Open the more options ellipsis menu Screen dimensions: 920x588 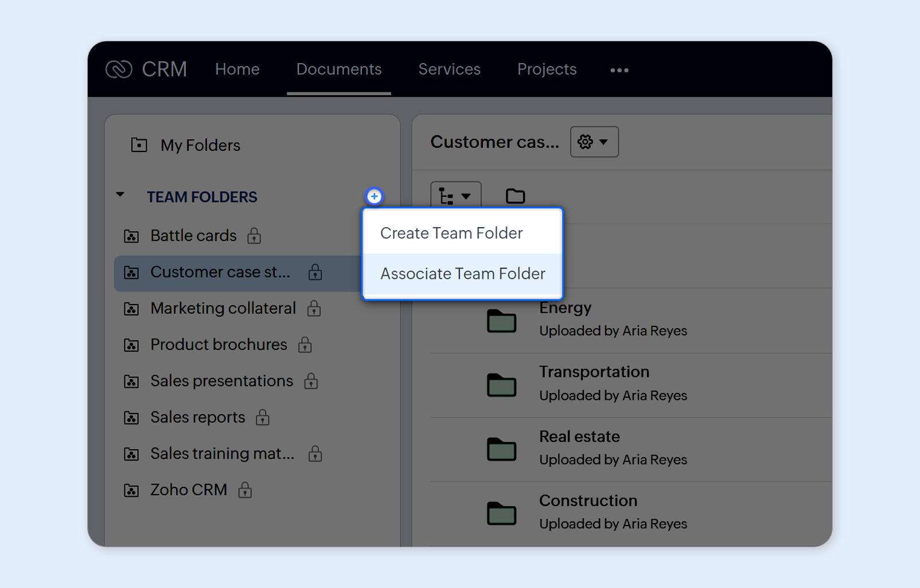click(619, 70)
